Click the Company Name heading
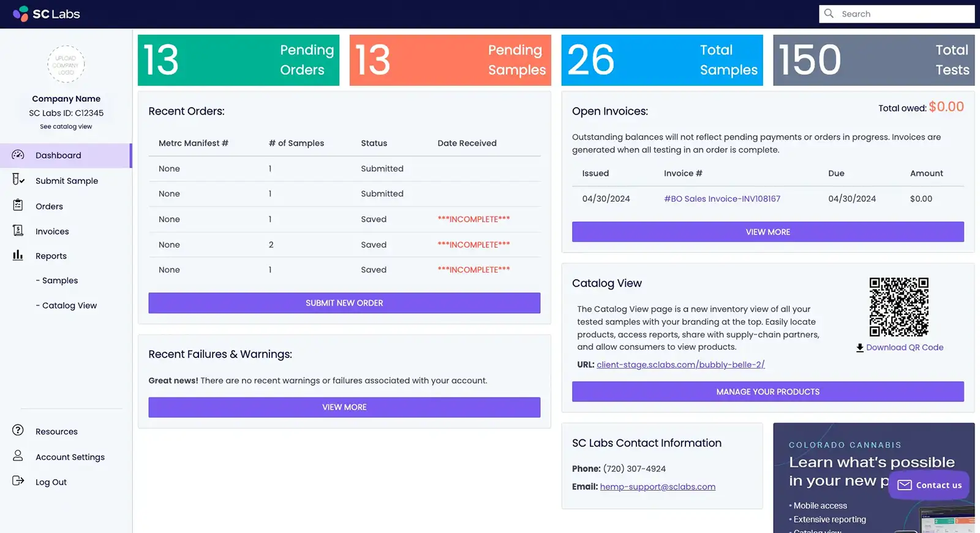Image resolution: width=980 pixels, height=533 pixels. (x=66, y=99)
